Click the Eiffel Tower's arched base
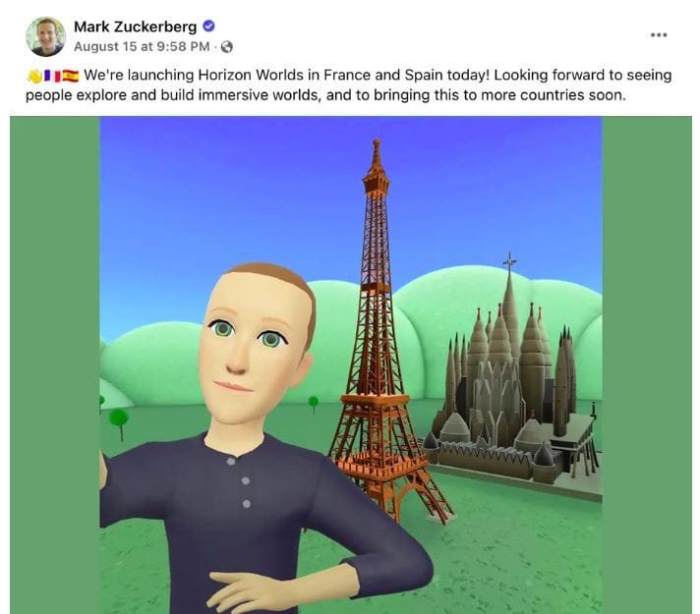700x614 pixels. pyautogui.click(x=415, y=500)
